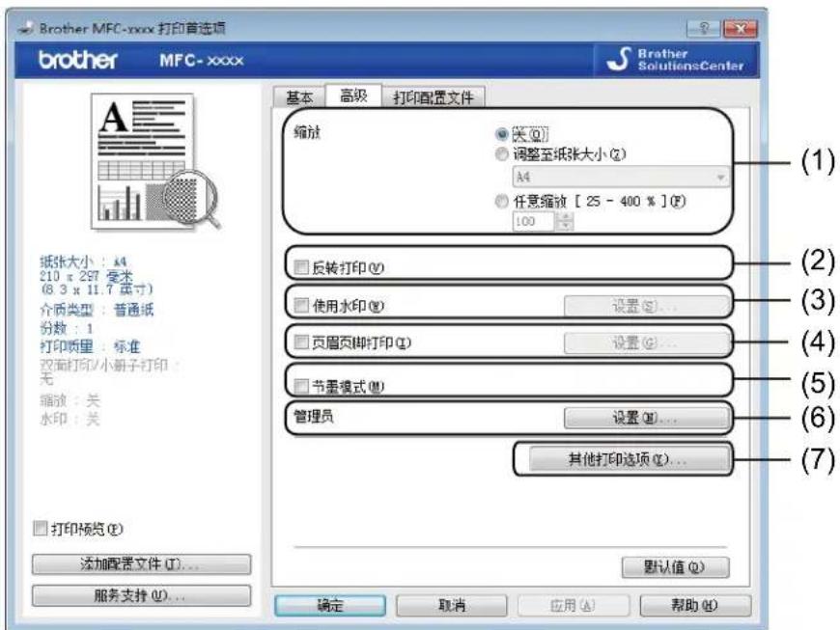Screen dimensions: 840x630
Task: Click the 默认值 button
Action: pyautogui.click(x=675, y=567)
